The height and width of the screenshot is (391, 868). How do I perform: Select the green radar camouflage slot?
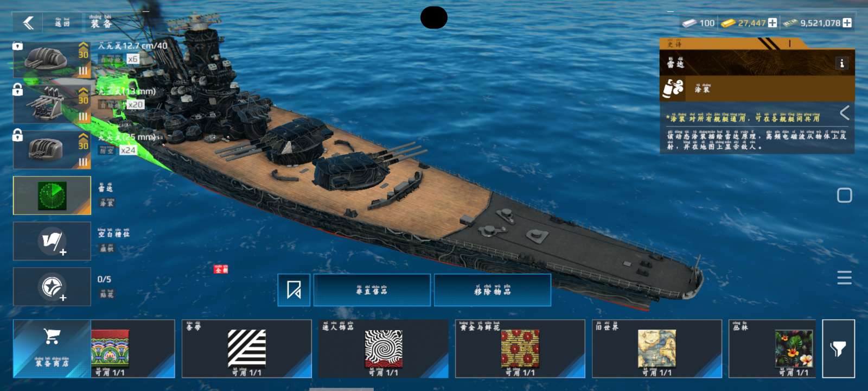[x=52, y=195]
